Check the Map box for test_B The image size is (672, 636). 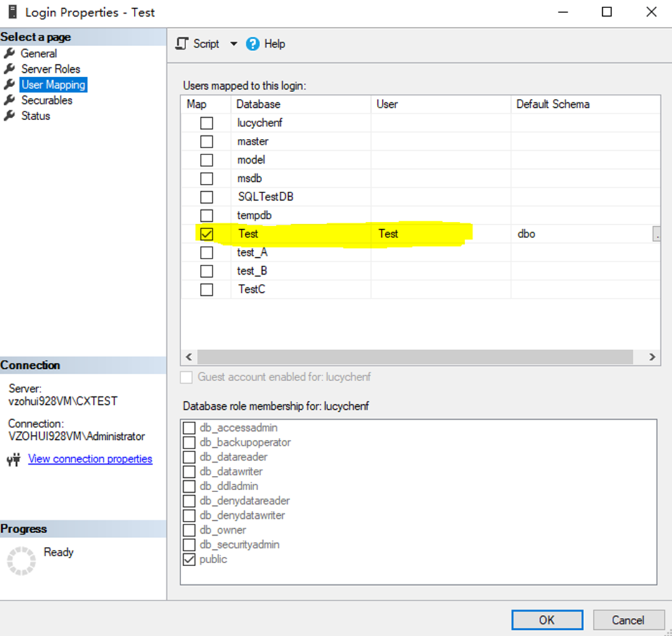(207, 271)
